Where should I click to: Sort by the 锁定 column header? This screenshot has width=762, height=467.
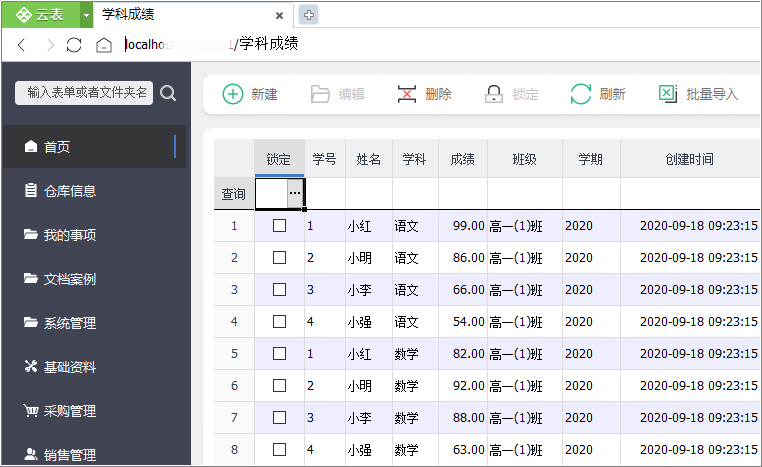279,159
